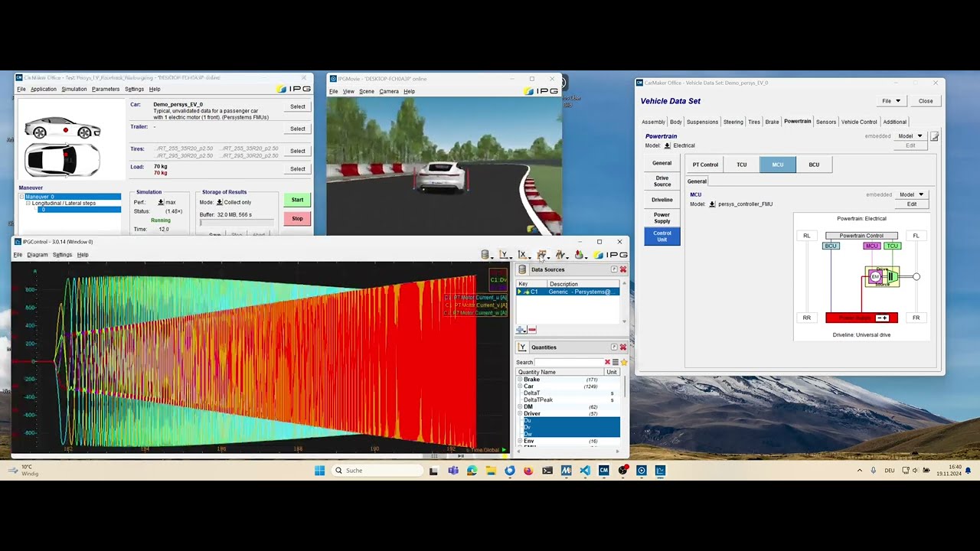Open Microsoft Teams from the taskbar
The image size is (980, 551).
click(x=452, y=471)
